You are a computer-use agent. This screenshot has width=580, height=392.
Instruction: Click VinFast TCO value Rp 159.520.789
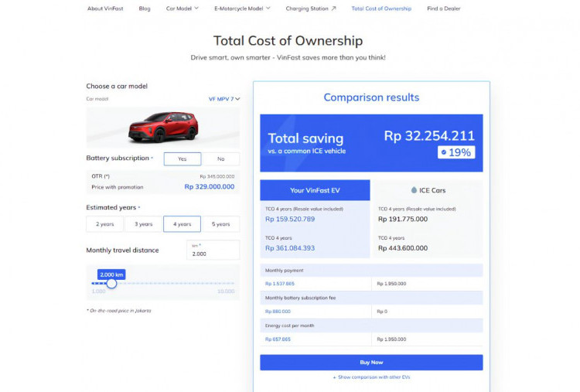(x=290, y=219)
